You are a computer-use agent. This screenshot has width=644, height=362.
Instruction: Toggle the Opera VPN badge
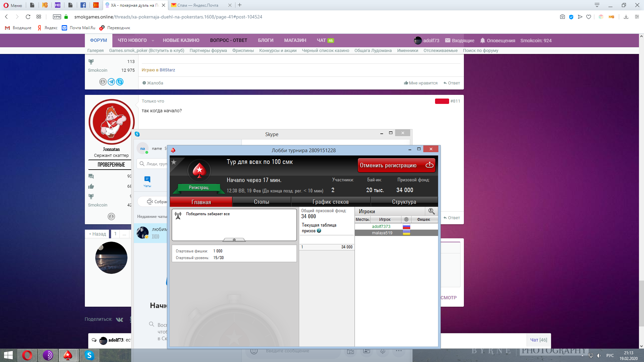[57, 17]
